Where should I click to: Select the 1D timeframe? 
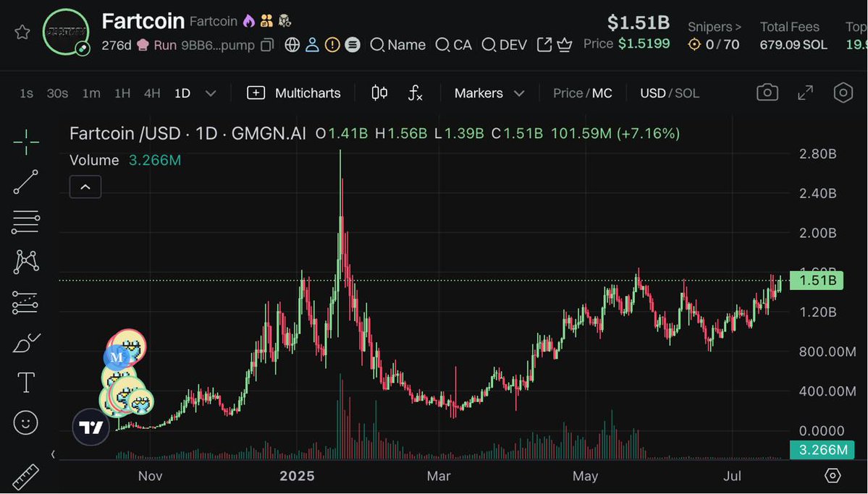pyautogui.click(x=182, y=93)
